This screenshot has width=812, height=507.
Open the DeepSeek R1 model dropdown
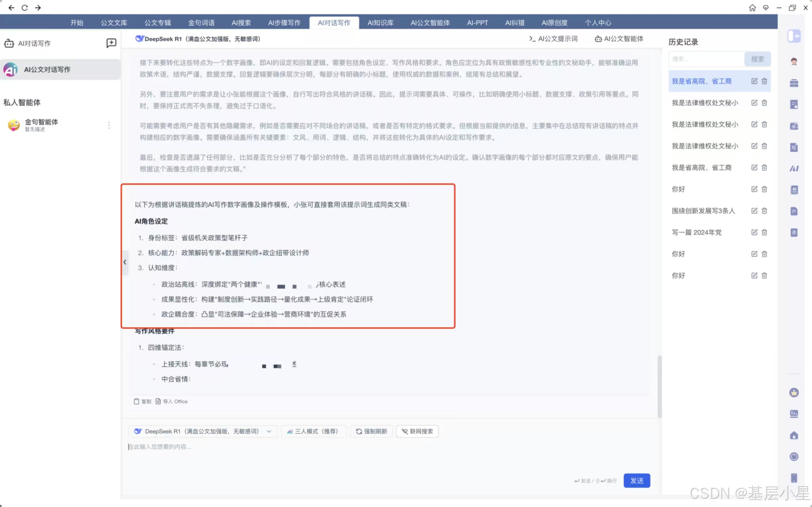203,431
